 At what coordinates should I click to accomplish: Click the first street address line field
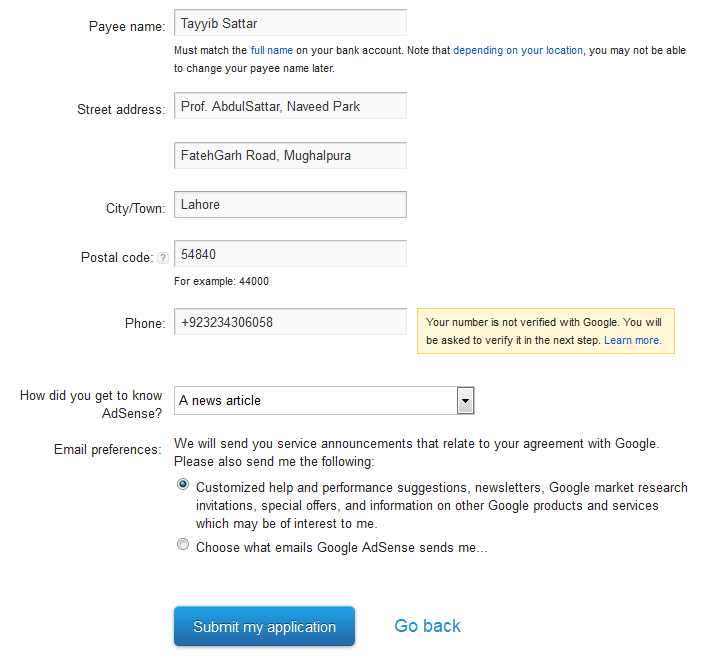pos(290,105)
